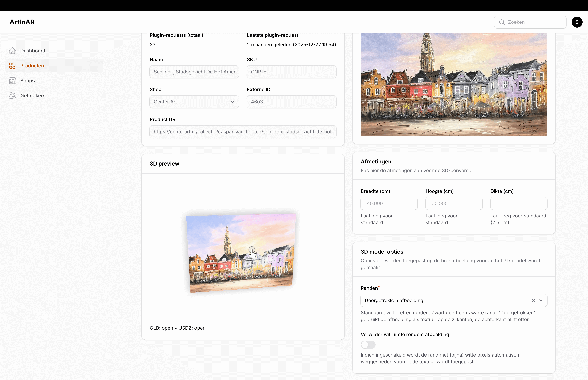Click the search magnifier icon
Screen dimensions: 588x380
[x=502, y=22]
